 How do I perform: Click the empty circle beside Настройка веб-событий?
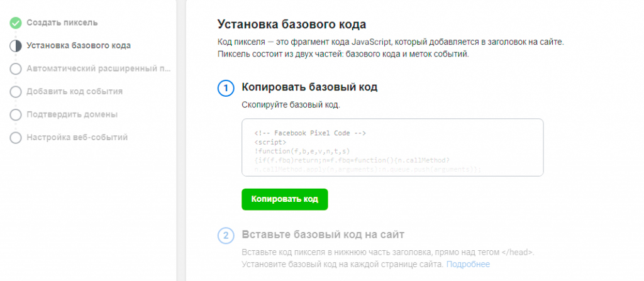tap(16, 138)
